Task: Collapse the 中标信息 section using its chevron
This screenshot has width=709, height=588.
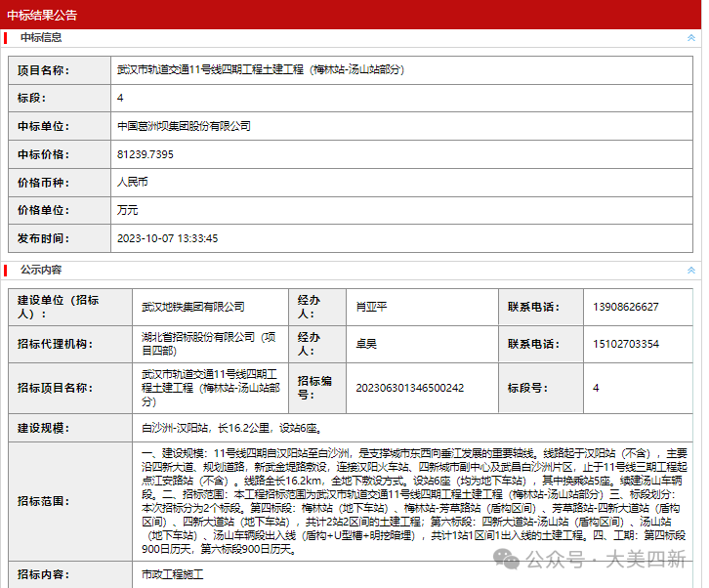Action: (x=690, y=38)
